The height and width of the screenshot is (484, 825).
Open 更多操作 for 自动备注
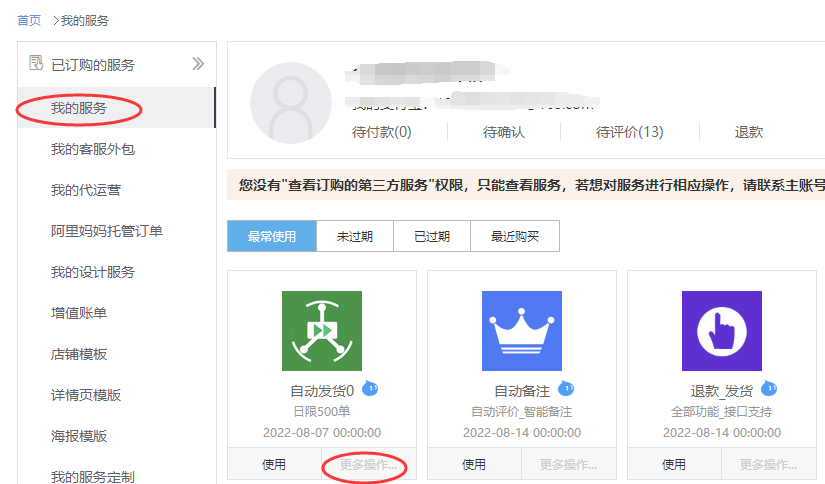point(568,465)
